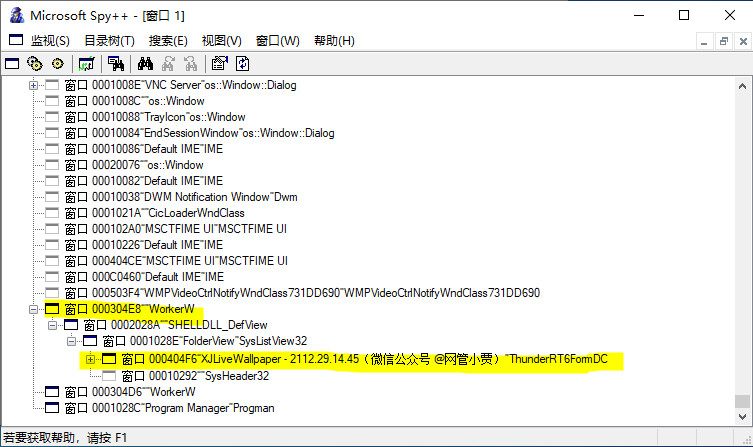Minimize the inner MDI child window
The height and width of the screenshot is (447, 753).
(704, 42)
